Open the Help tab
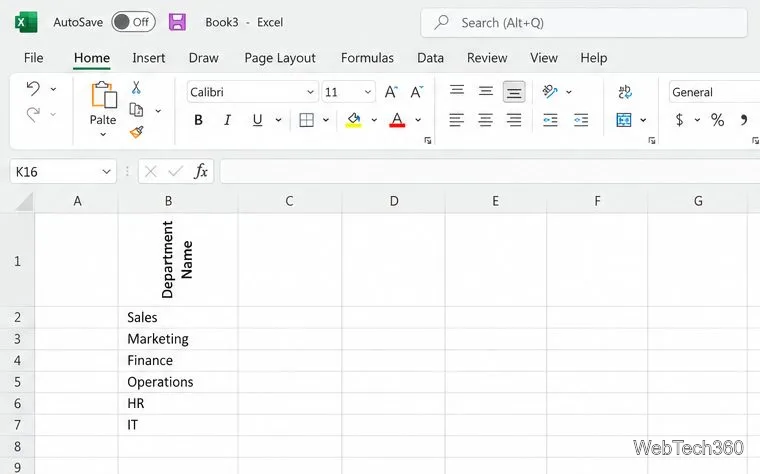This screenshot has height=474, width=760. point(593,58)
